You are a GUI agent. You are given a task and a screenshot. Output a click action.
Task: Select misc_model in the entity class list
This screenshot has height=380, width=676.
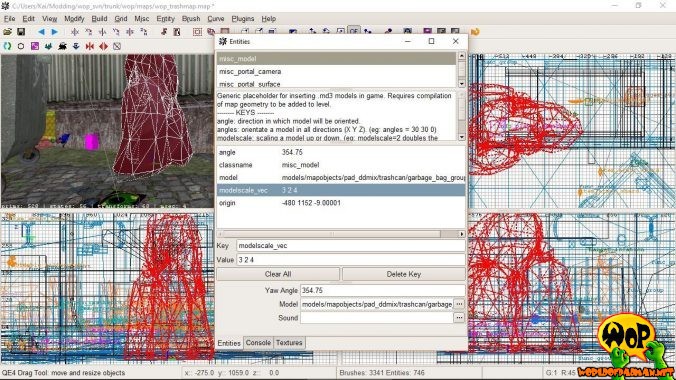pos(336,59)
